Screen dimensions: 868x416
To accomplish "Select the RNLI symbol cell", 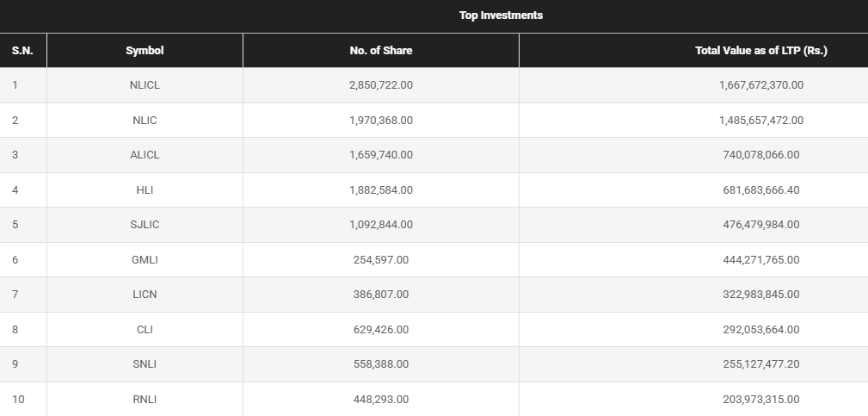I will coord(145,399).
